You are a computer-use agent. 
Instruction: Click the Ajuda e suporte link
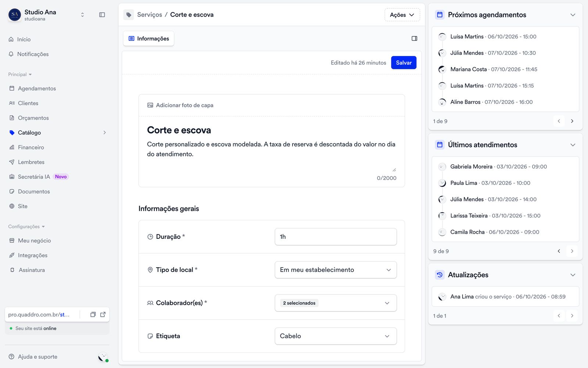33,357
